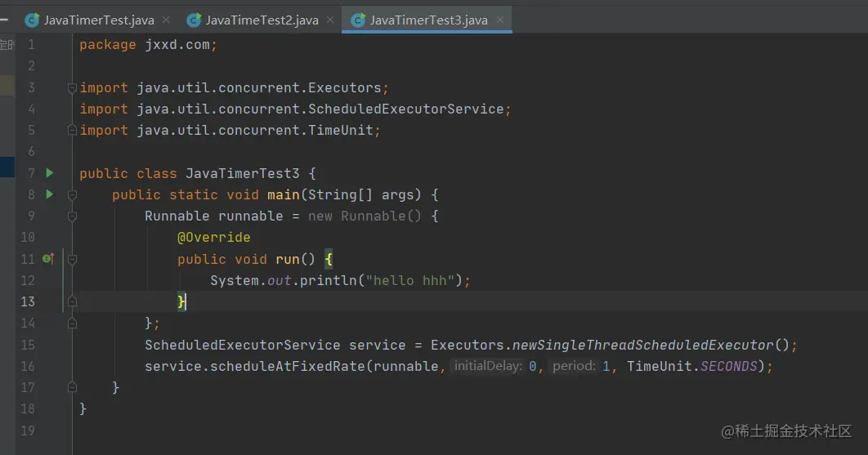Screen dimensions: 868x455
Task: Switch to the JavaTimeTest2.java tab
Action: click(262, 20)
